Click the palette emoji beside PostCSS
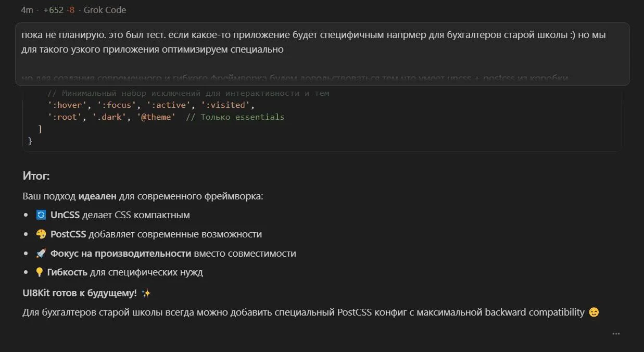 [41, 234]
